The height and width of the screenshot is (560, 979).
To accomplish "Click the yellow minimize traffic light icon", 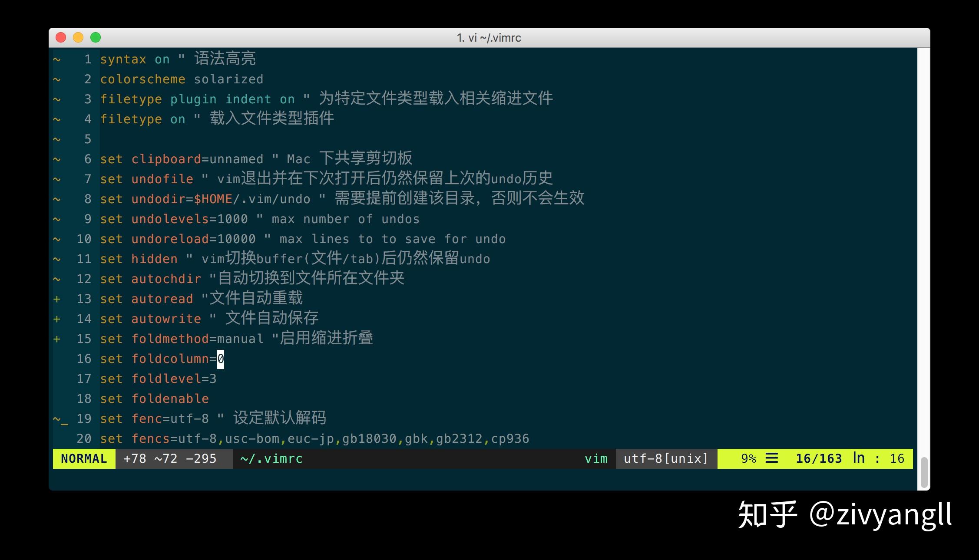I will pyautogui.click(x=78, y=38).
